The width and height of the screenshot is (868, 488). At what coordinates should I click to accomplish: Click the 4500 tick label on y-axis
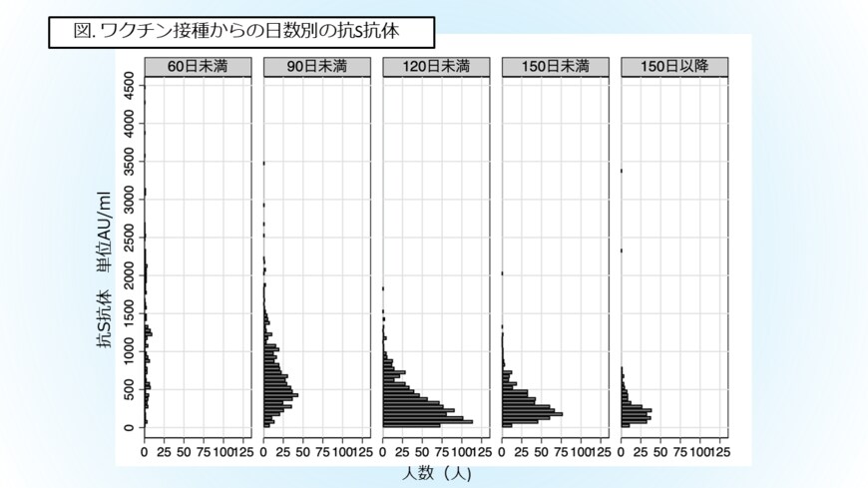(129, 86)
